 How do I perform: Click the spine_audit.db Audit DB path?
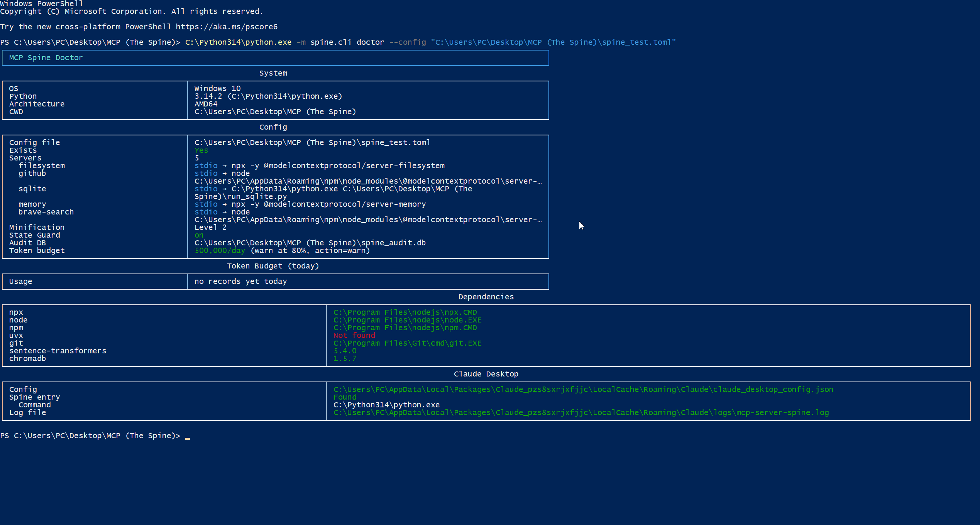310,243
